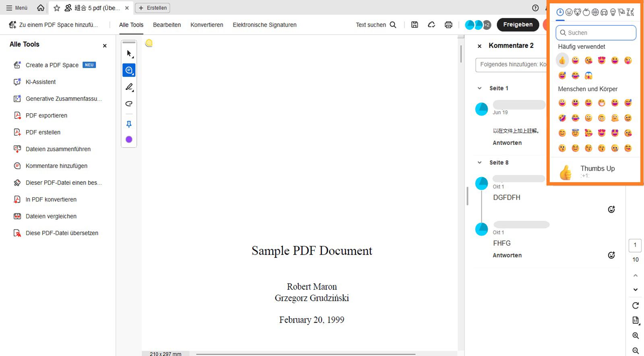Click the Erstellen button
This screenshot has width=644, height=356.
click(x=153, y=8)
